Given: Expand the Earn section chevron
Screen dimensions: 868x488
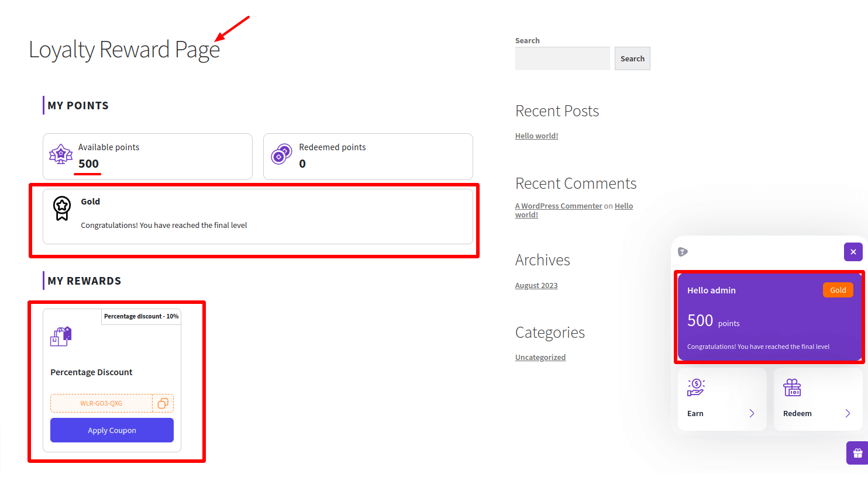Looking at the screenshot, I should (x=752, y=413).
